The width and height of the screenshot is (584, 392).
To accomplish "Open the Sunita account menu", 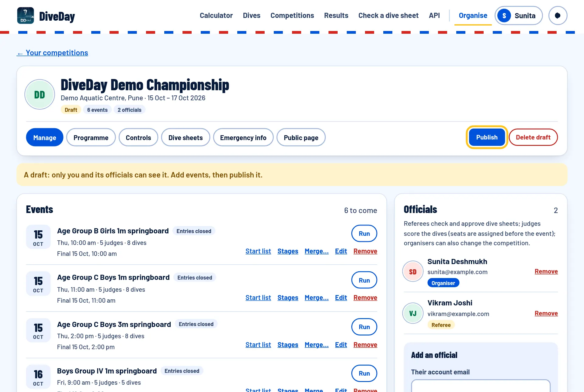I will (x=519, y=15).
